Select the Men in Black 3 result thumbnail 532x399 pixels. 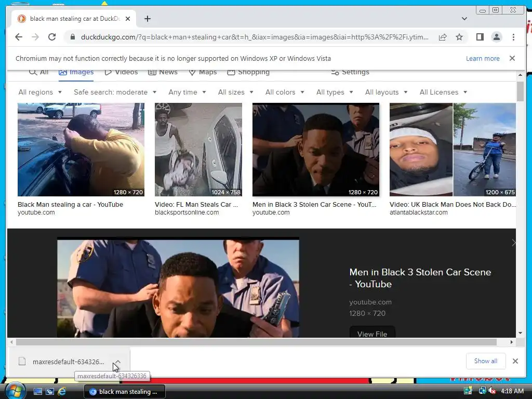coord(315,150)
